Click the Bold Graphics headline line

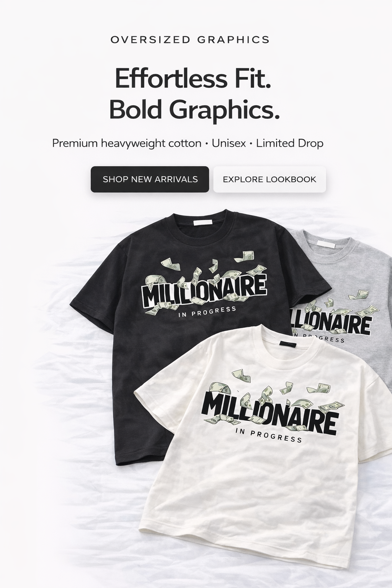(194, 110)
